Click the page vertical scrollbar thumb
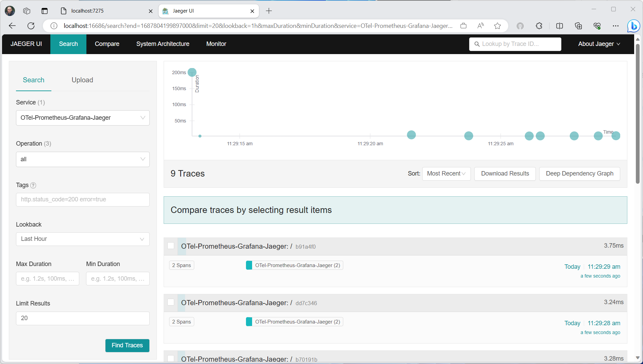Image resolution: width=643 pixels, height=364 pixels. coord(638,114)
